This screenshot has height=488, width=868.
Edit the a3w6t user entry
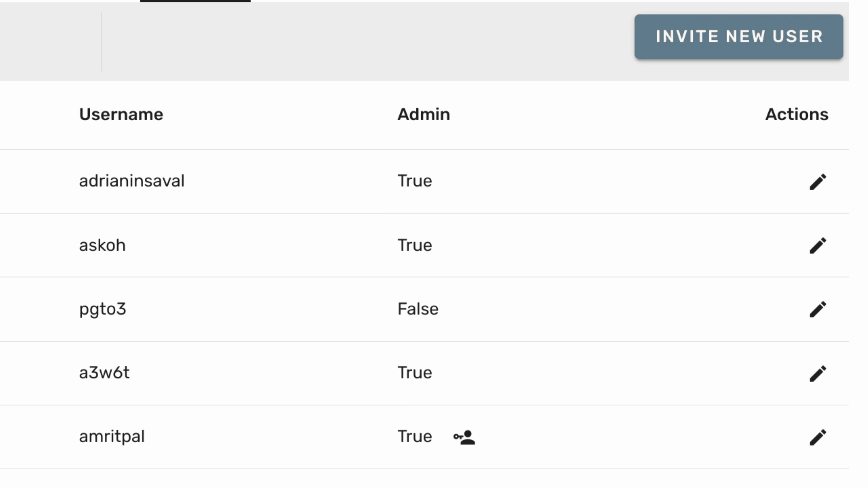tap(818, 373)
